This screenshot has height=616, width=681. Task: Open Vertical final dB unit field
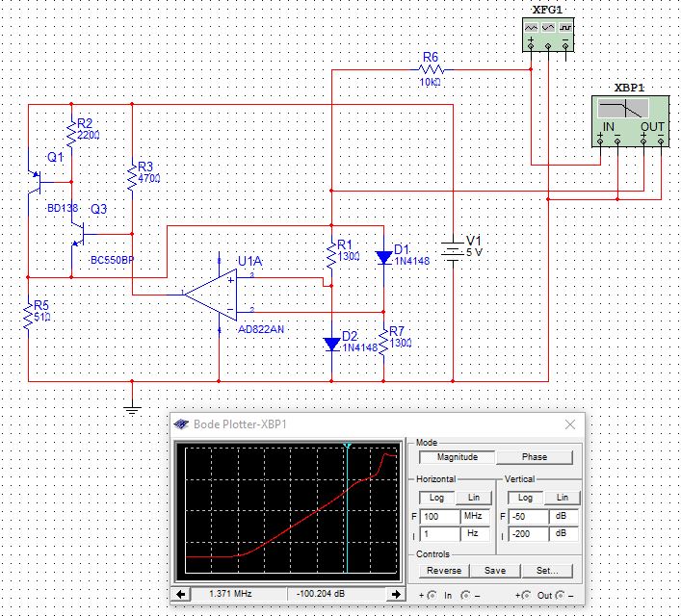563,517
